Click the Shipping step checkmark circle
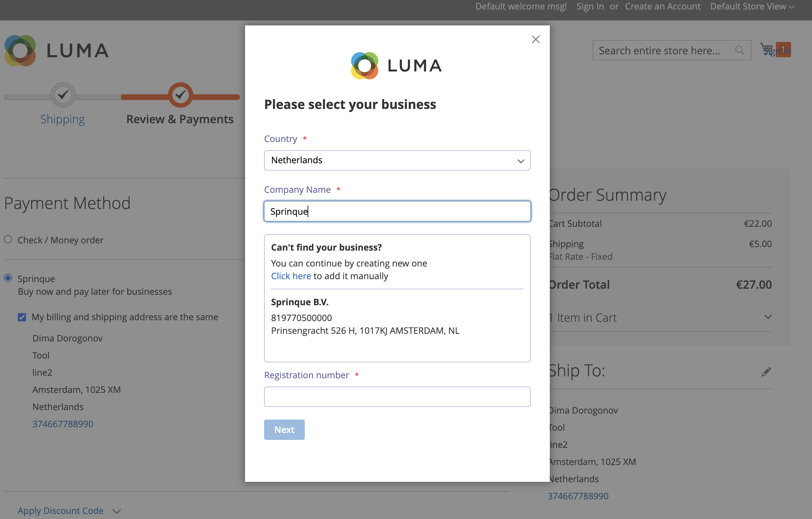The image size is (812, 519). click(63, 95)
